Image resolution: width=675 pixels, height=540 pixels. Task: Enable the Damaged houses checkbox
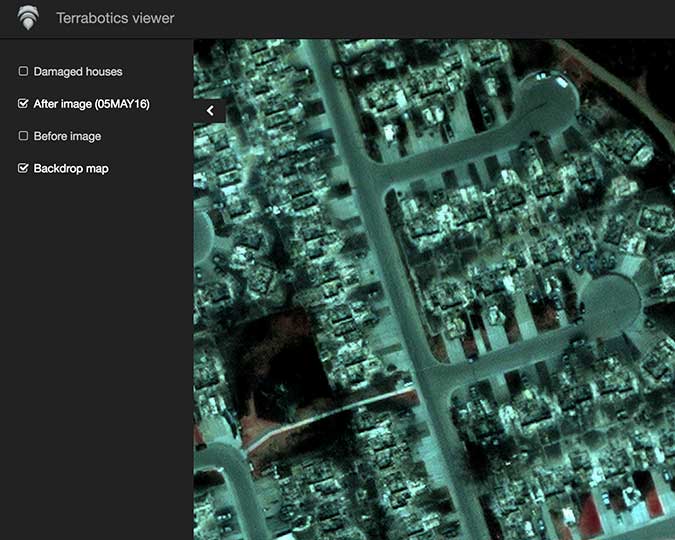(23, 72)
